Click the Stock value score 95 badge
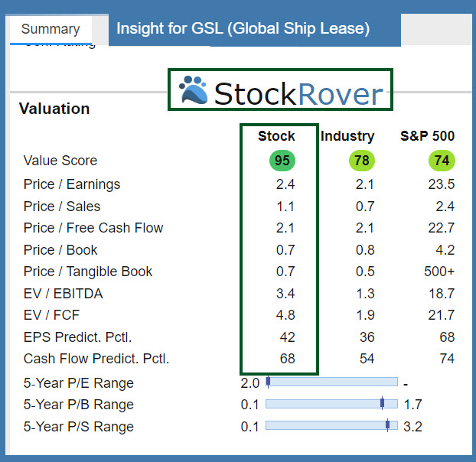Image resolution: width=476 pixels, height=462 pixels. coord(282,161)
